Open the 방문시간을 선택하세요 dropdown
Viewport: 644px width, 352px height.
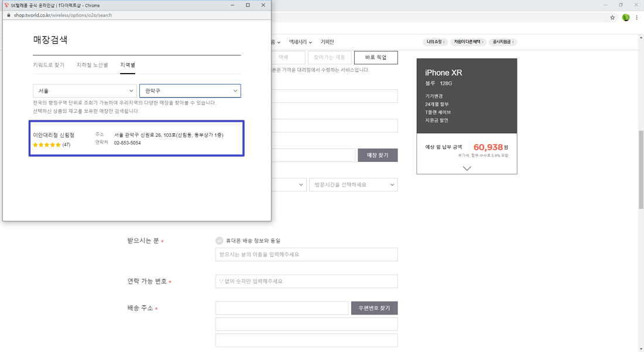click(x=353, y=185)
